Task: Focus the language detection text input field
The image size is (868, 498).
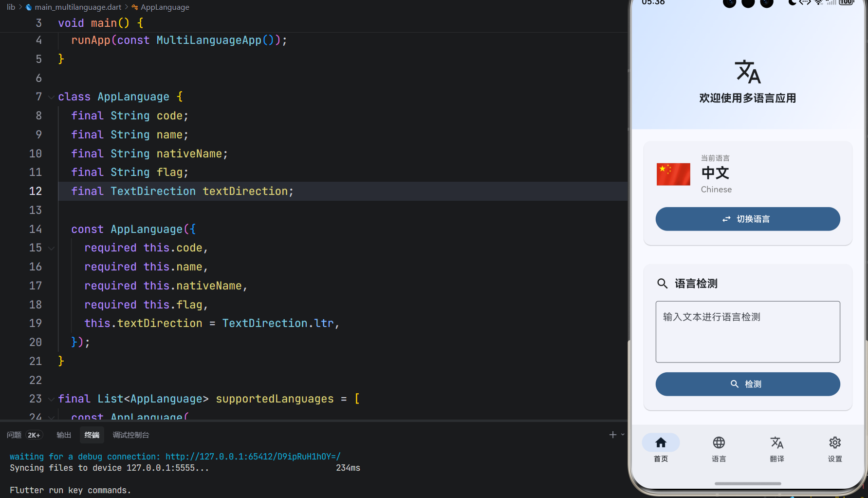Action: point(748,332)
